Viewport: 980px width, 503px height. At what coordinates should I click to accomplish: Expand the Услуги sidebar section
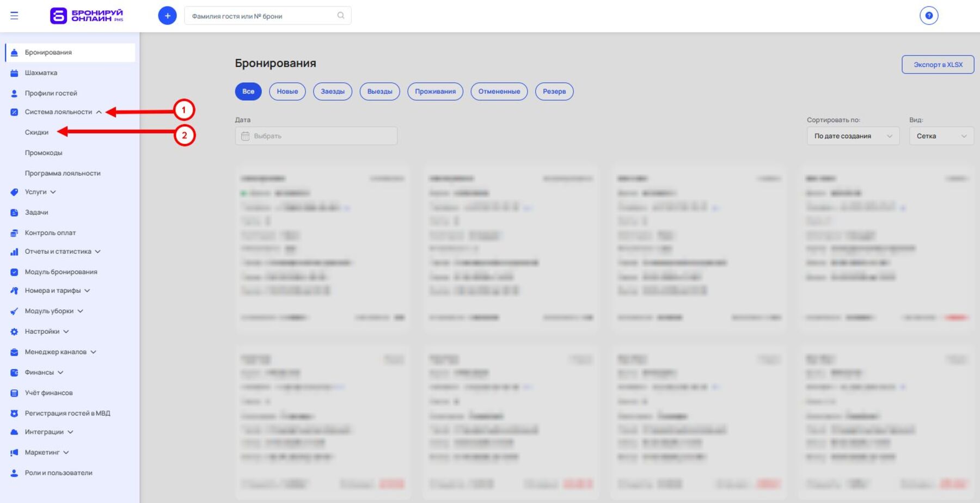pyautogui.click(x=53, y=192)
